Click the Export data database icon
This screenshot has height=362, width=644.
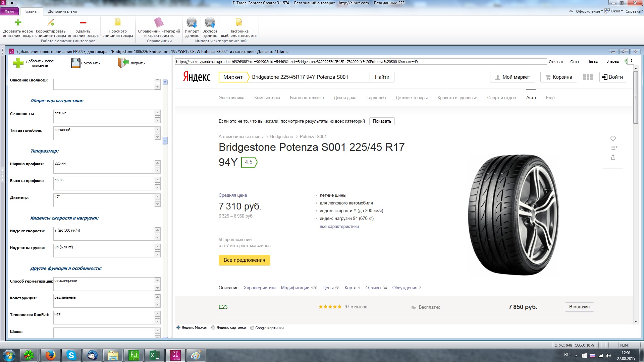(210, 22)
